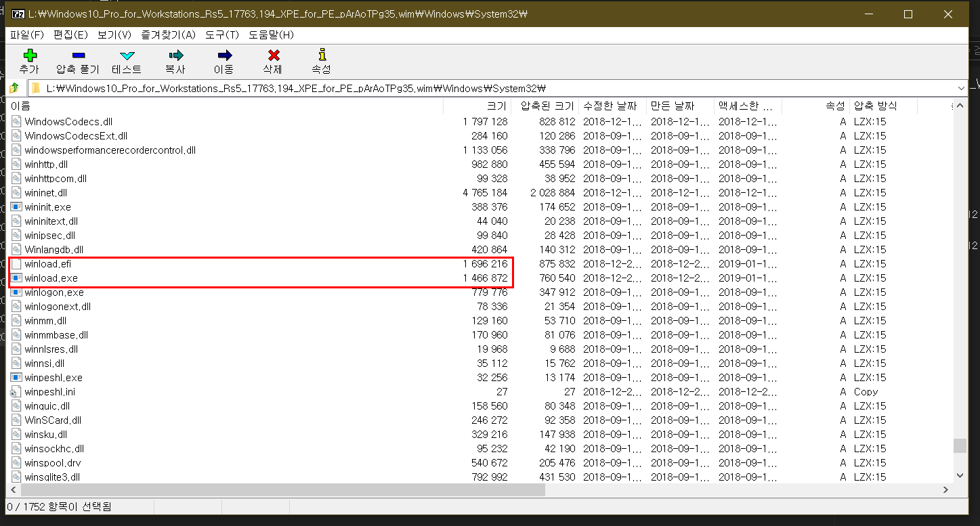The width and height of the screenshot is (980, 526).
Task: Open the Favorites (즐겨찾기) menu
Action: (x=168, y=35)
